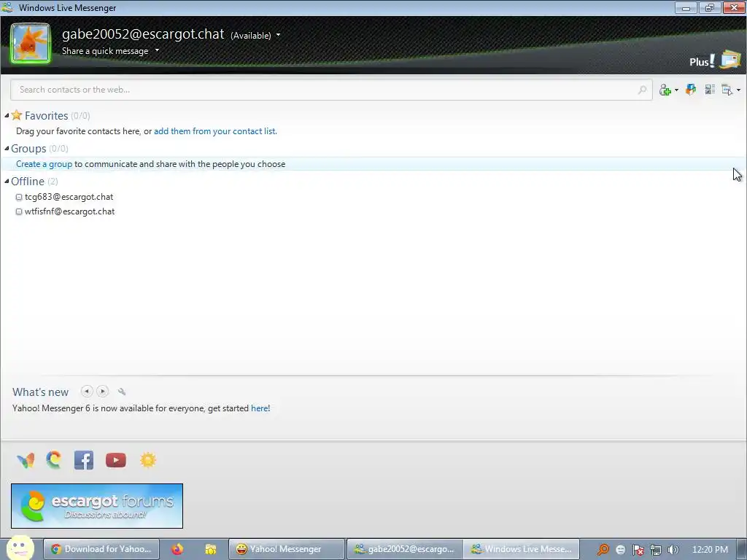Click the goldfish display picture
The image size is (747, 560).
click(31, 43)
